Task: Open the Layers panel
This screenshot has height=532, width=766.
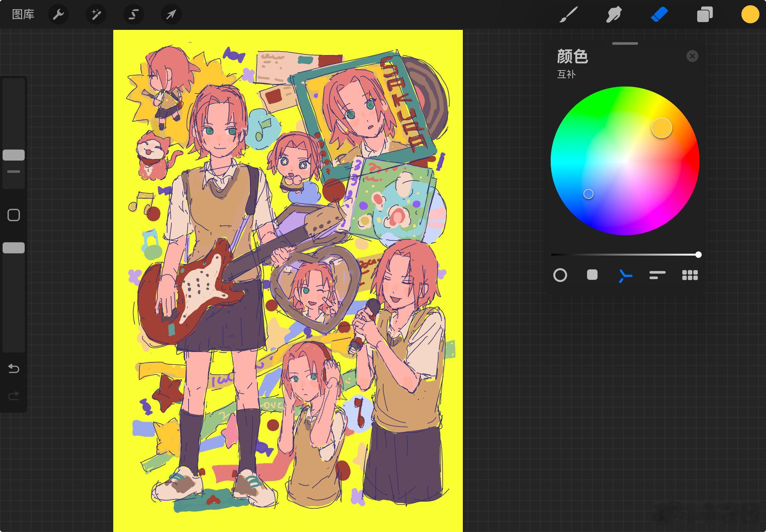Action: [x=705, y=15]
